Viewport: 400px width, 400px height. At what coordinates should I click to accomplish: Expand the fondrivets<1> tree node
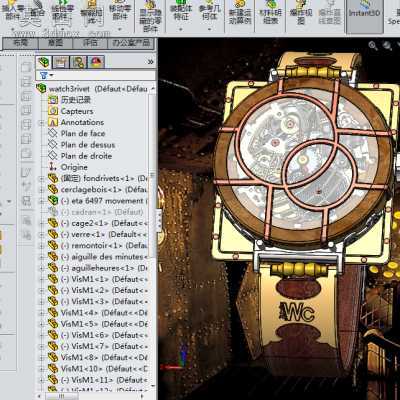point(42,179)
